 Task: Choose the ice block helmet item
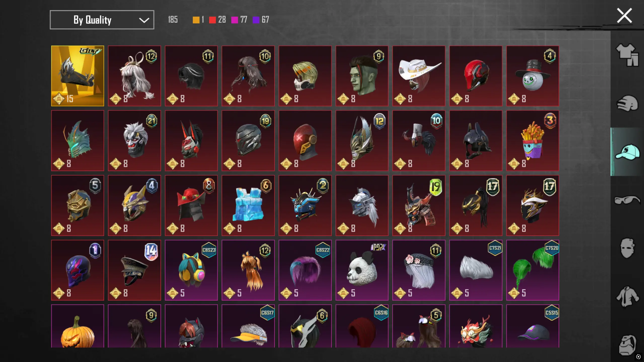[x=248, y=205]
